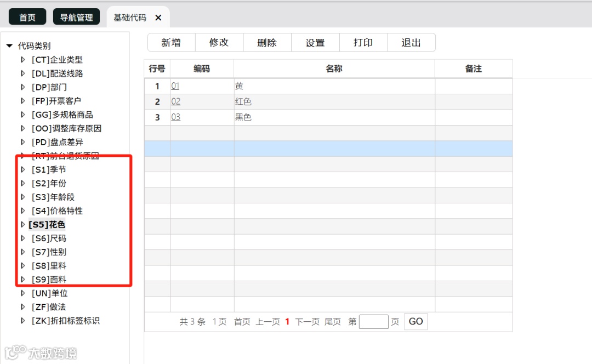Select the 基础代码 tab
The width and height of the screenshot is (592, 364).
tap(130, 18)
